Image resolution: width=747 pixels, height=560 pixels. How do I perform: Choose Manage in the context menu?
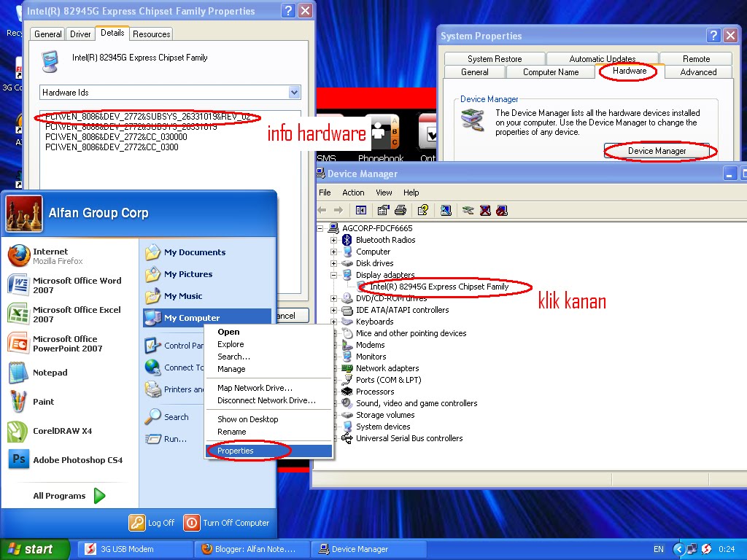pyautogui.click(x=268, y=369)
